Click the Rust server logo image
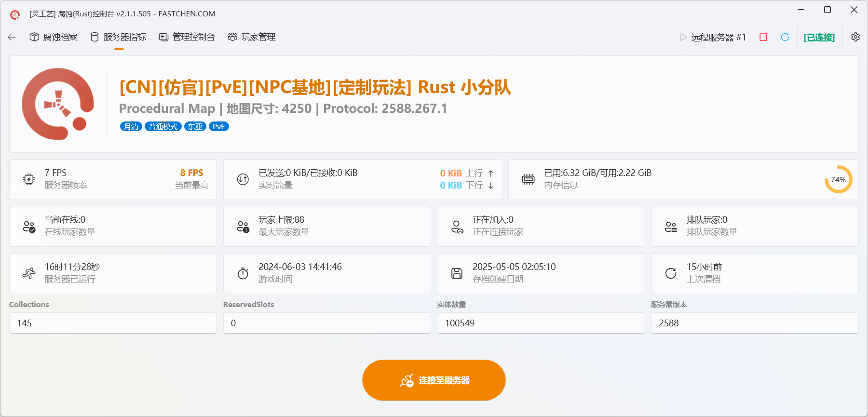The height and width of the screenshot is (417, 868). click(58, 104)
